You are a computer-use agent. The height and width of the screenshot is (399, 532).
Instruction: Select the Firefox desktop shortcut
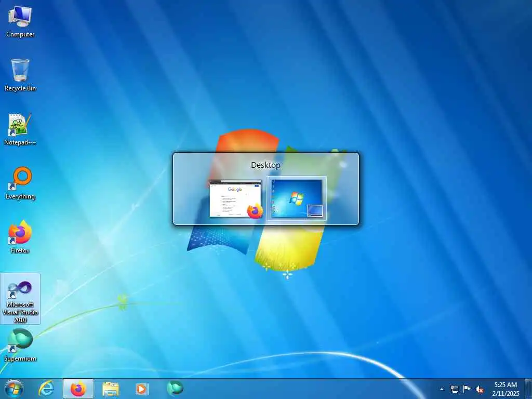[20, 237]
